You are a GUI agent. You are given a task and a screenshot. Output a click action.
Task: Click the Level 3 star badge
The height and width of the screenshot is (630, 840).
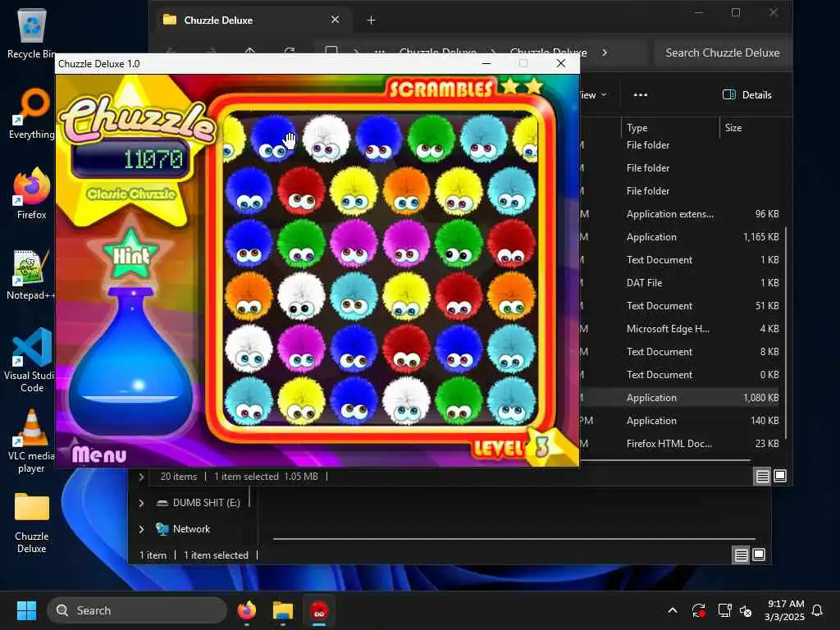[x=542, y=446]
